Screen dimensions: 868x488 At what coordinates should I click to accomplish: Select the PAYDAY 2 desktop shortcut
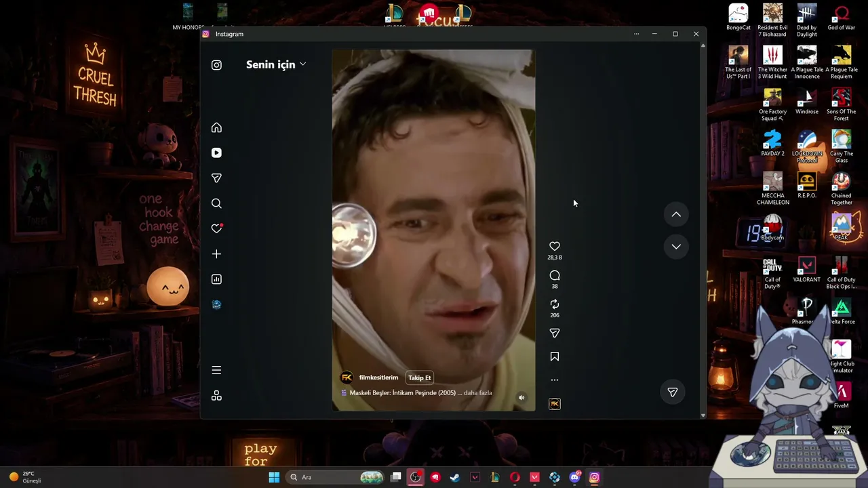(772, 144)
